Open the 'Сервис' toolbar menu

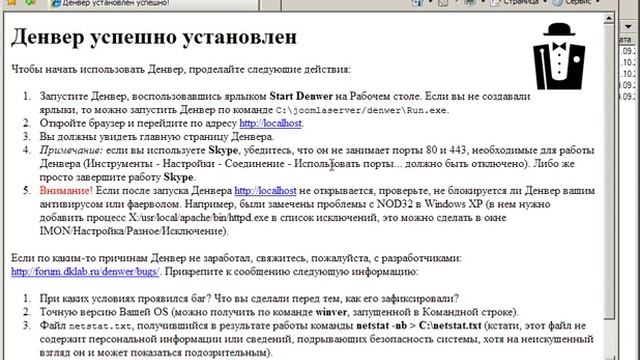click(576, 2)
